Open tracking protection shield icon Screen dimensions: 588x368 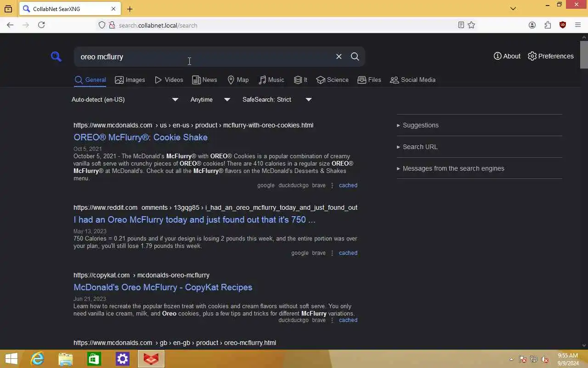point(102,25)
